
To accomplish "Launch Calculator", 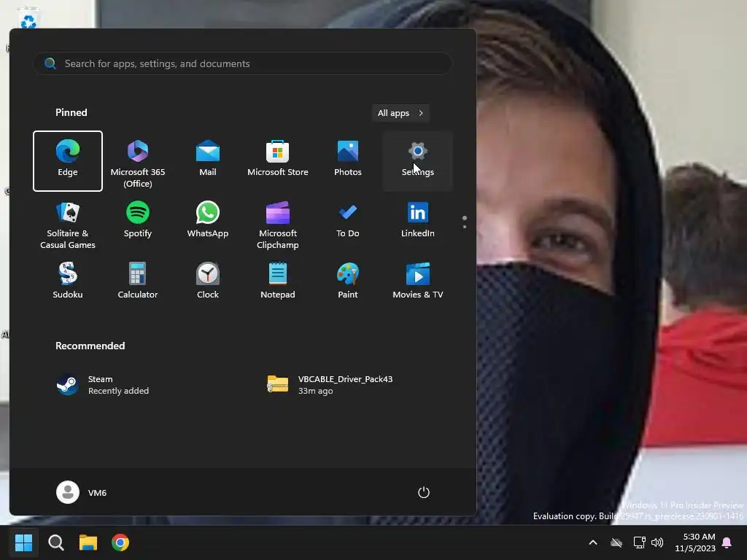I will [138, 281].
